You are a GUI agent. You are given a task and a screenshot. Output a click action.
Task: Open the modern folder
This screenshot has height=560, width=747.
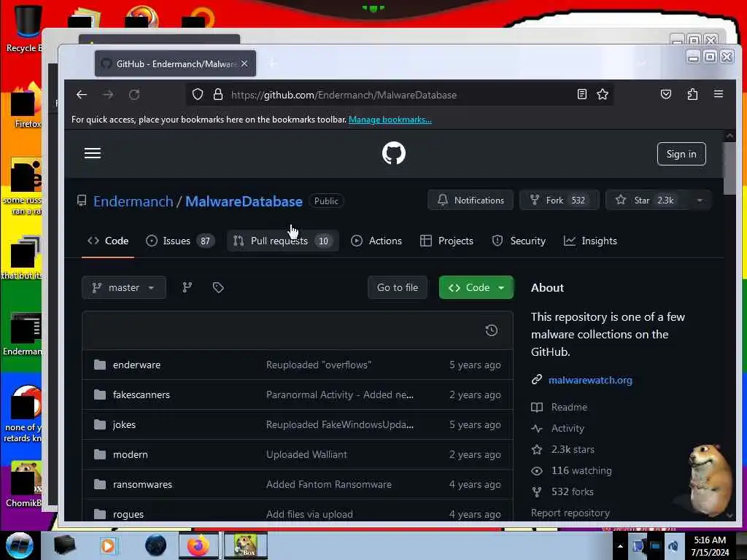pos(130,454)
